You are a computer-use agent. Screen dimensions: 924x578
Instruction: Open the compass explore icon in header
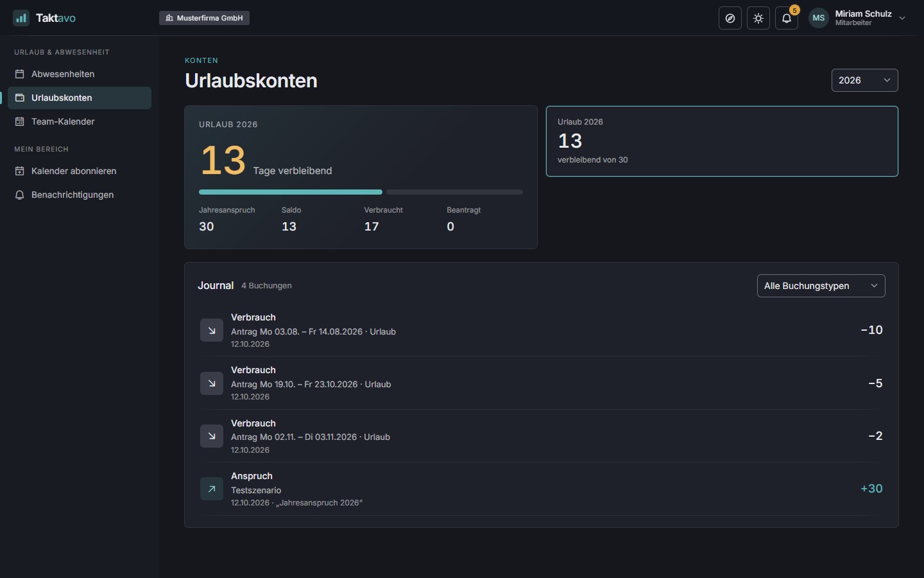click(730, 18)
